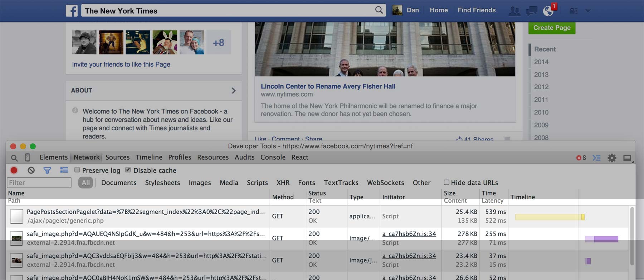Jump to 2011 in page timeline
This screenshot has width=644, height=280.
click(541, 100)
